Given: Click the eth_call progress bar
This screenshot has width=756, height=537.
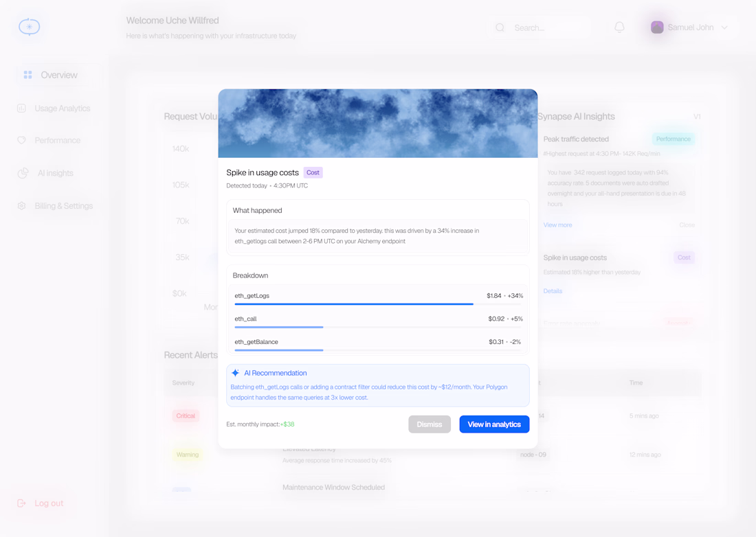Looking at the screenshot, I should [x=377, y=327].
